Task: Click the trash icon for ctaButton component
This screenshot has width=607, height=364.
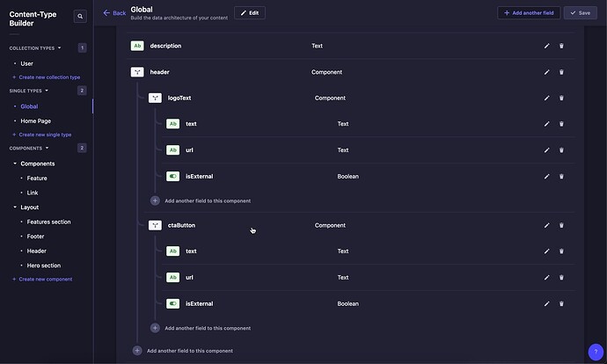Action: tap(562, 225)
